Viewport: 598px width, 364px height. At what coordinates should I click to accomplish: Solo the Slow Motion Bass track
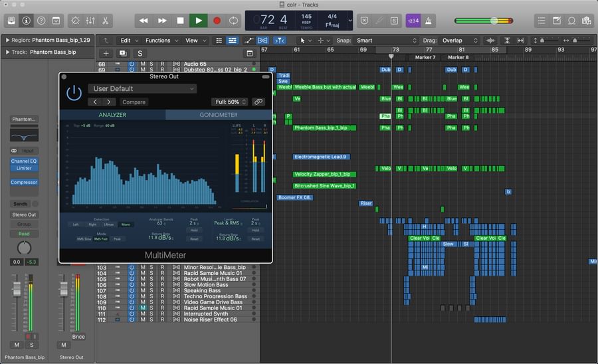click(x=151, y=285)
